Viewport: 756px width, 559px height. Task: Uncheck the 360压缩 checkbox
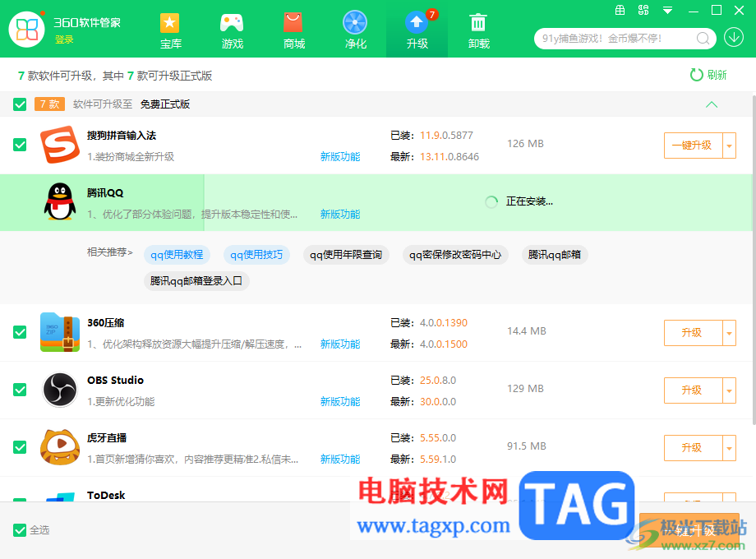pyautogui.click(x=20, y=332)
